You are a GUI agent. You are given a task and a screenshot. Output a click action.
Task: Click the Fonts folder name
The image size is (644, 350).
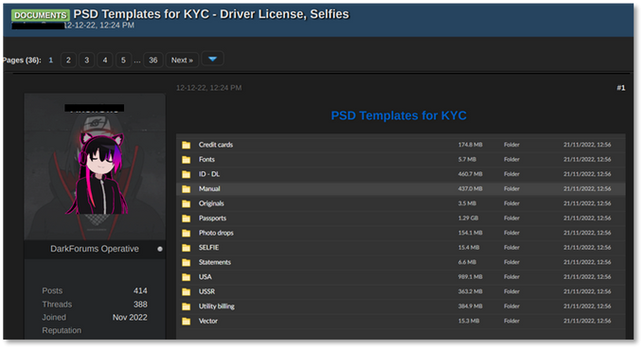pos(206,160)
